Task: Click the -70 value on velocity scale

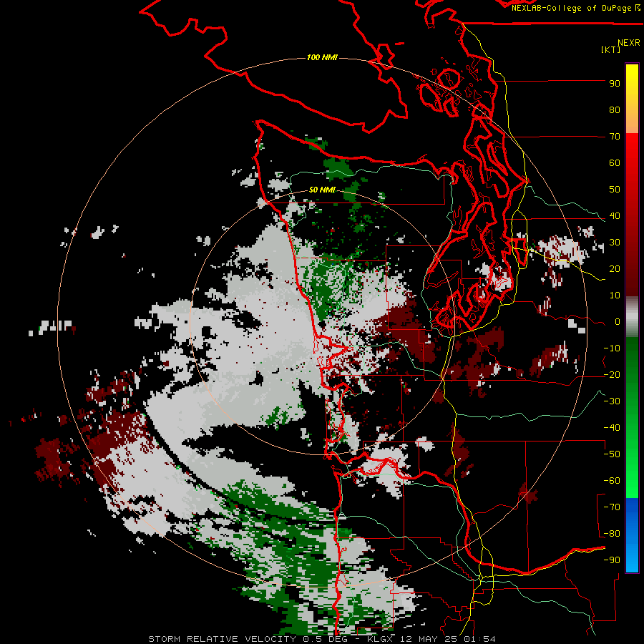Action: [612, 507]
